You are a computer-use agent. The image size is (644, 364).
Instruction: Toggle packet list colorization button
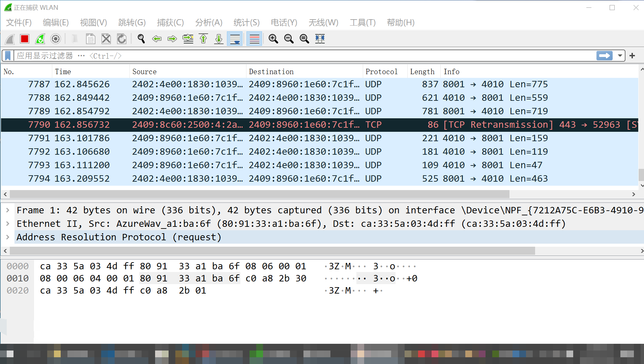(255, 39)
